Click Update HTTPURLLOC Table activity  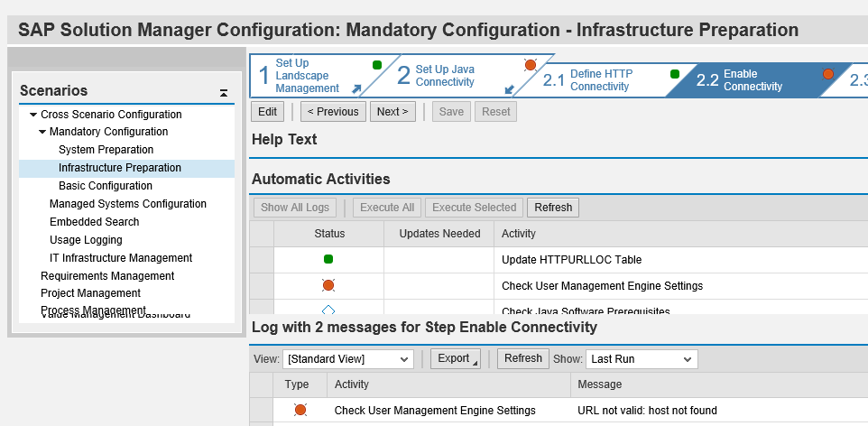tap(571, 259)
